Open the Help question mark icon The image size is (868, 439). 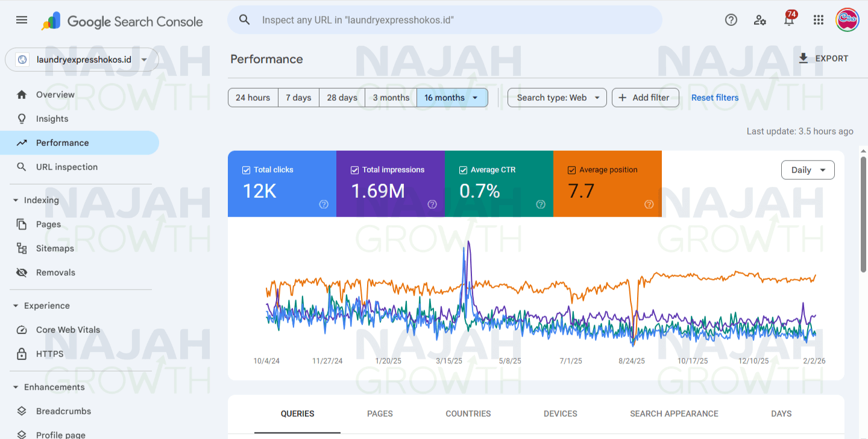(x=731, y=20)
